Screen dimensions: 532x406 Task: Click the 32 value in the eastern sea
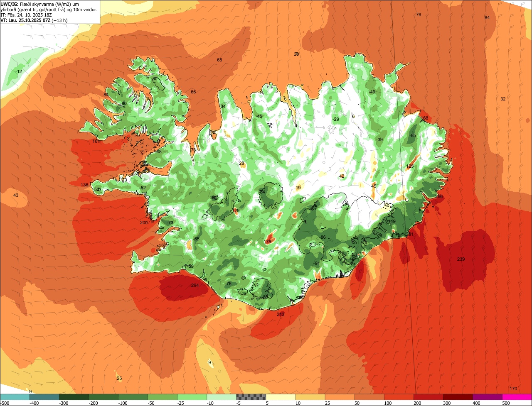pos(503,99)
